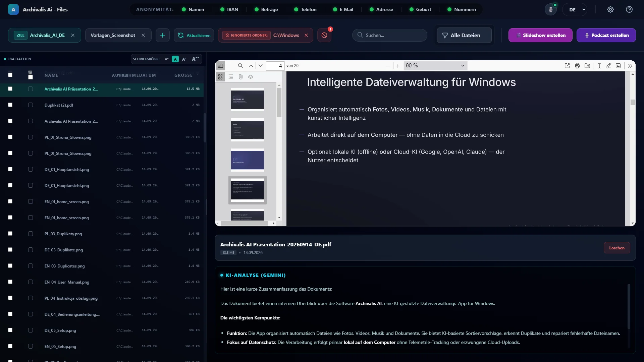The height and width of the screenshot is (362, 644).
Task: Open the PDF in external viewer
Action: [567, 66]
